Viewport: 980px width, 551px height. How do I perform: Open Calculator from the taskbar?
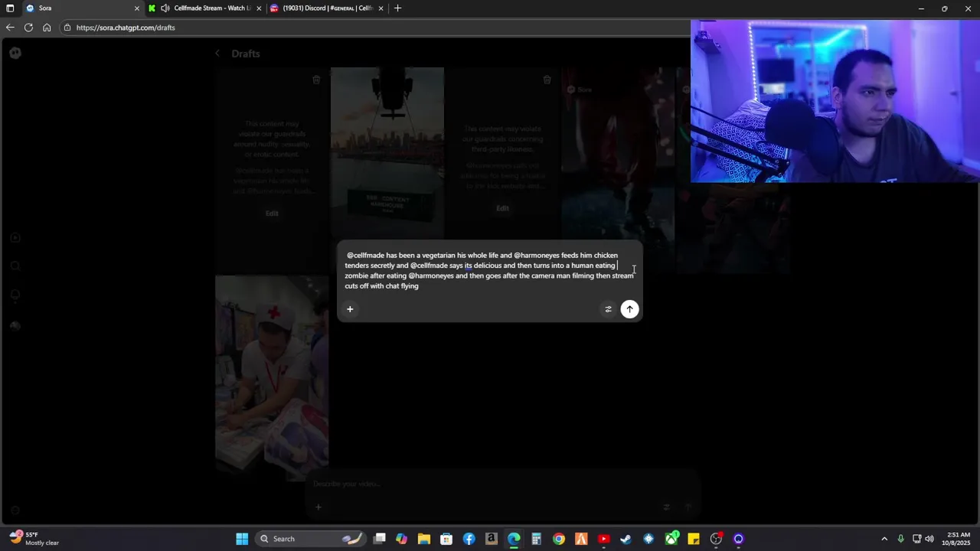point(536,539)
